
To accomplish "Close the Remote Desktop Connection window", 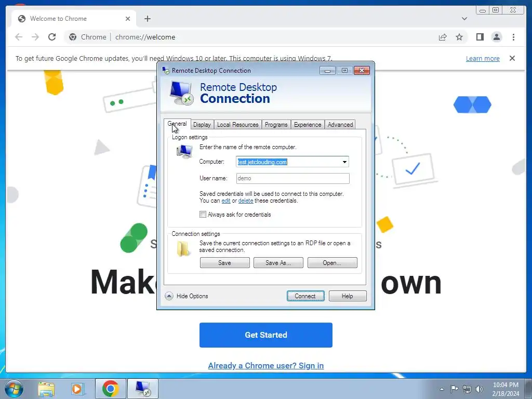I will pyautogui.click(x=362, y=71).
